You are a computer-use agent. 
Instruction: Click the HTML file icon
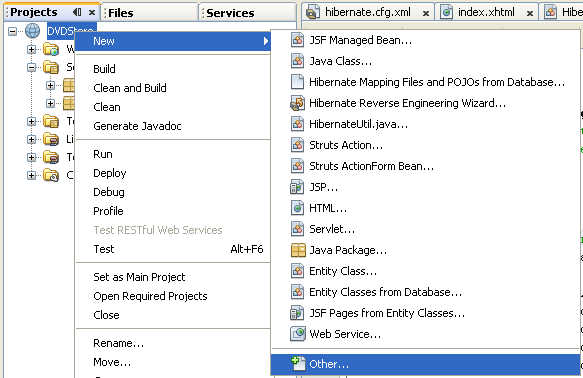click(x=297, y=208)
